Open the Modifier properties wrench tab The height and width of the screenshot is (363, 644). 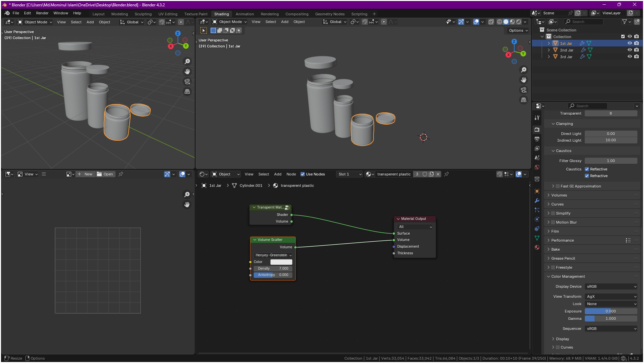click(537, 201)
